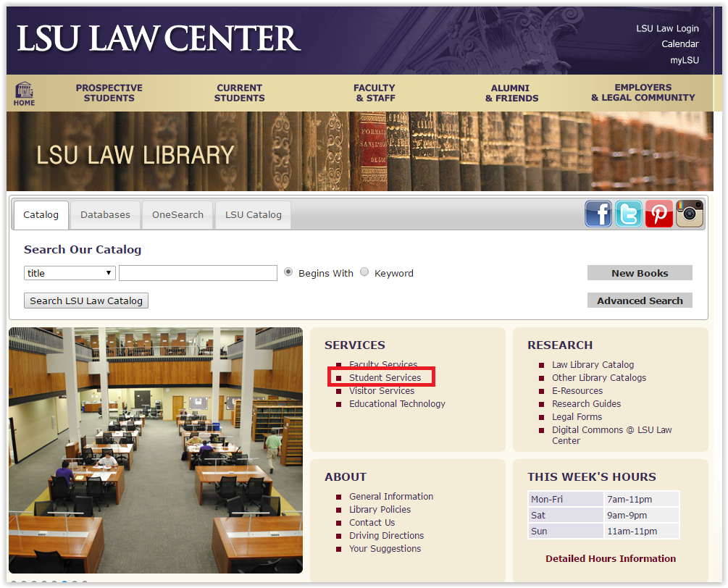Open Law Library Catalog link
The image size is (728, 588).
click(593, 365)
